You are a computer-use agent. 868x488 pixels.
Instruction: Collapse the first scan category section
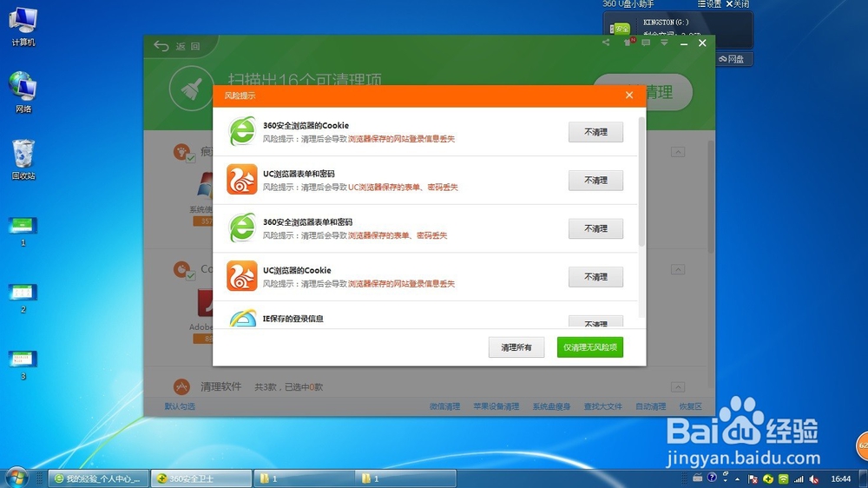[x=678, y=152]
